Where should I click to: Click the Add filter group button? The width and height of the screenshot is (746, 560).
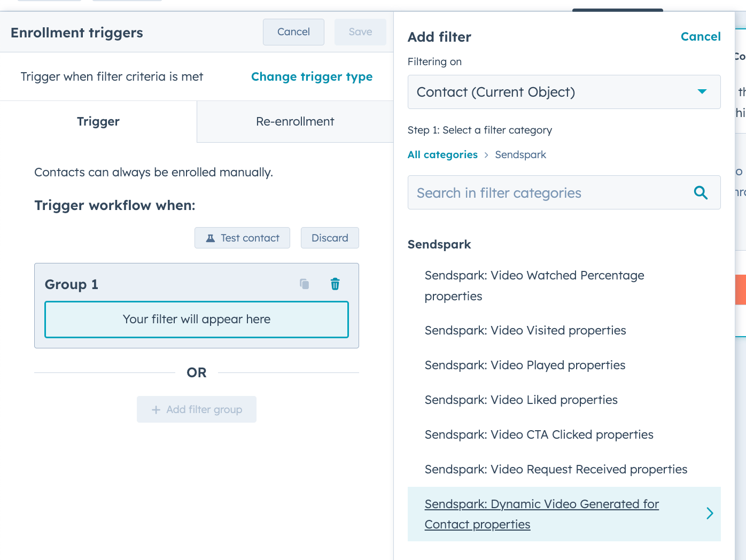[x=197, y=409]
